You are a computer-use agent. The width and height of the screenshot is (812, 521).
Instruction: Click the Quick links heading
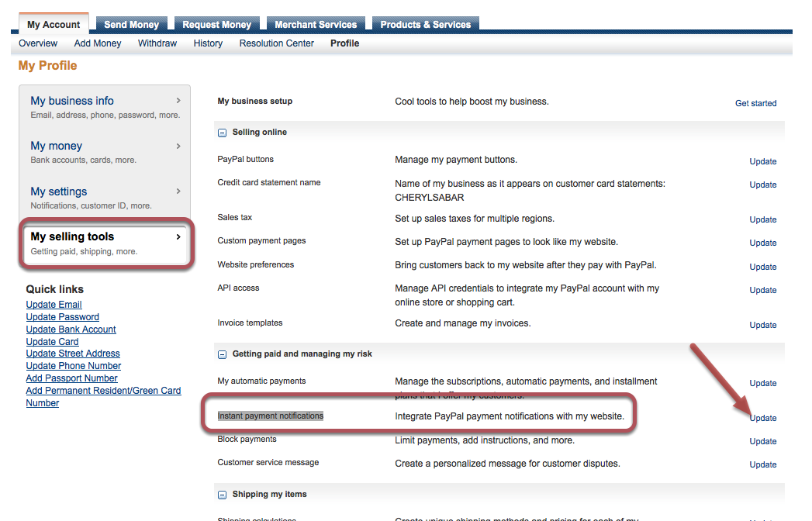coord(54,289)
